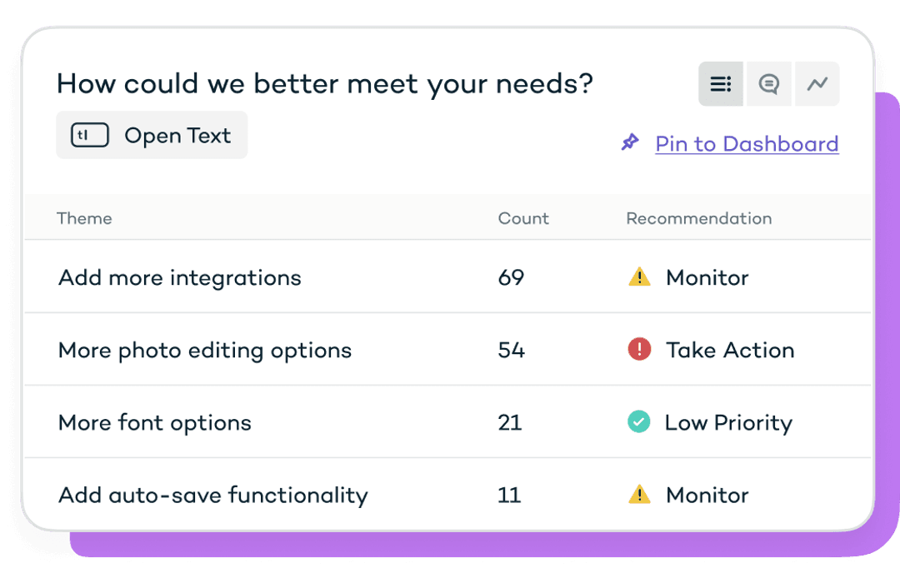Screen dimensions: 900x588
Task: Switch to the list view icon
Action: 720,84
